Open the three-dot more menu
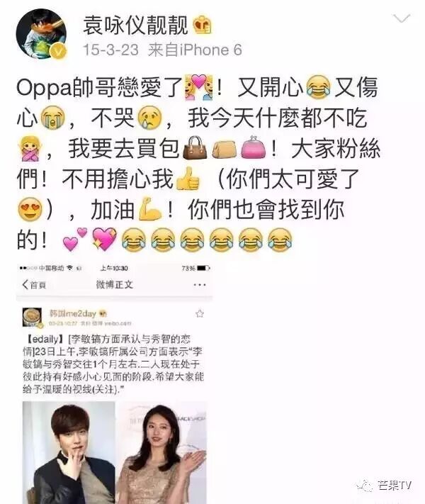The image size is (425, 504). [x=200, y=285]
